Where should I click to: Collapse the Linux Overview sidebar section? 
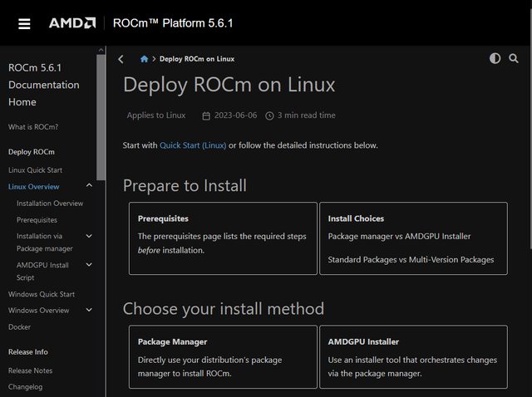click(89, 187)
